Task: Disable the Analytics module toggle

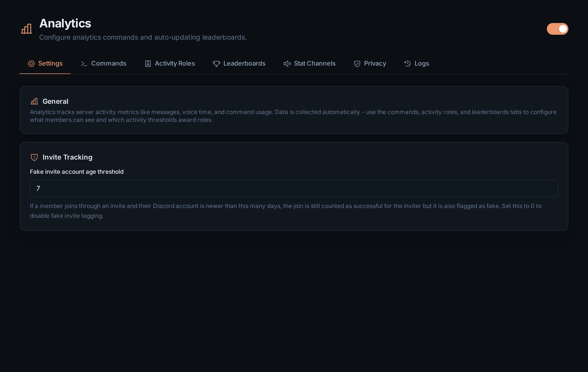Action: [x=557, y=29]
